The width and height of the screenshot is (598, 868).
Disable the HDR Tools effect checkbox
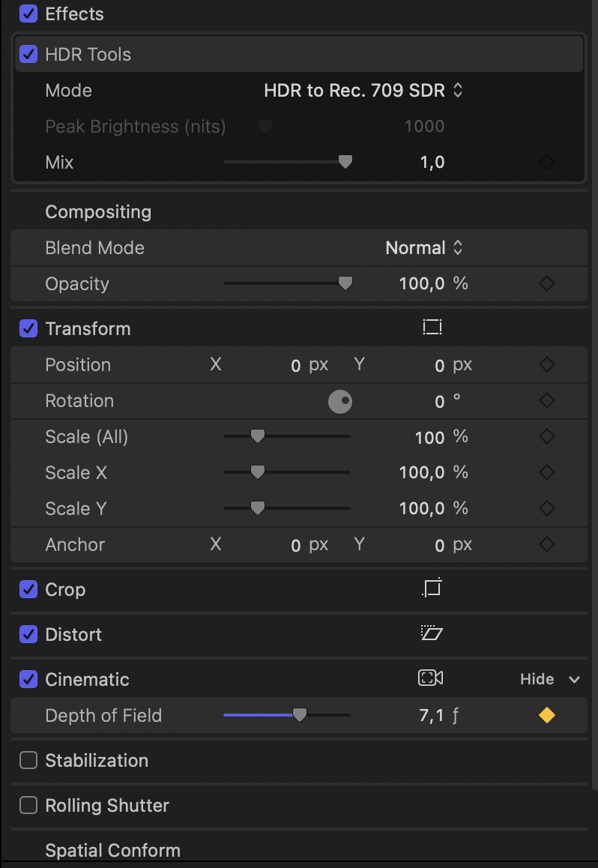pyautogui.click(x=28, y=55)
